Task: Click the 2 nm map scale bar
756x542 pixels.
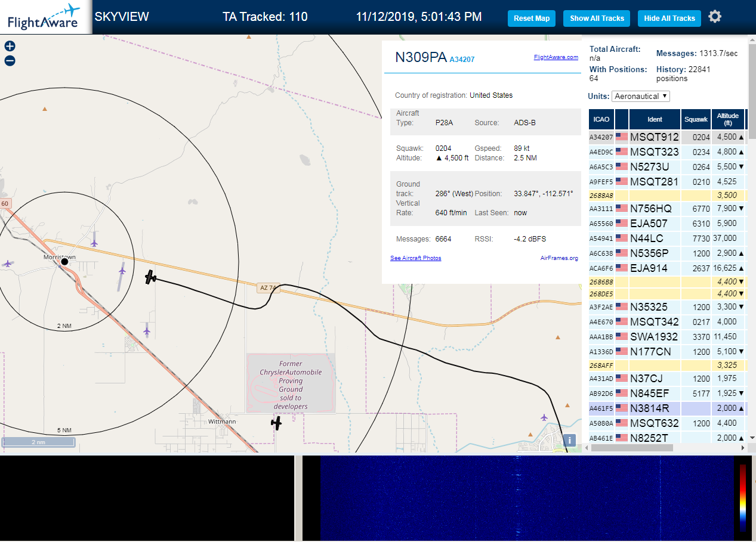Action: point(38,442)
